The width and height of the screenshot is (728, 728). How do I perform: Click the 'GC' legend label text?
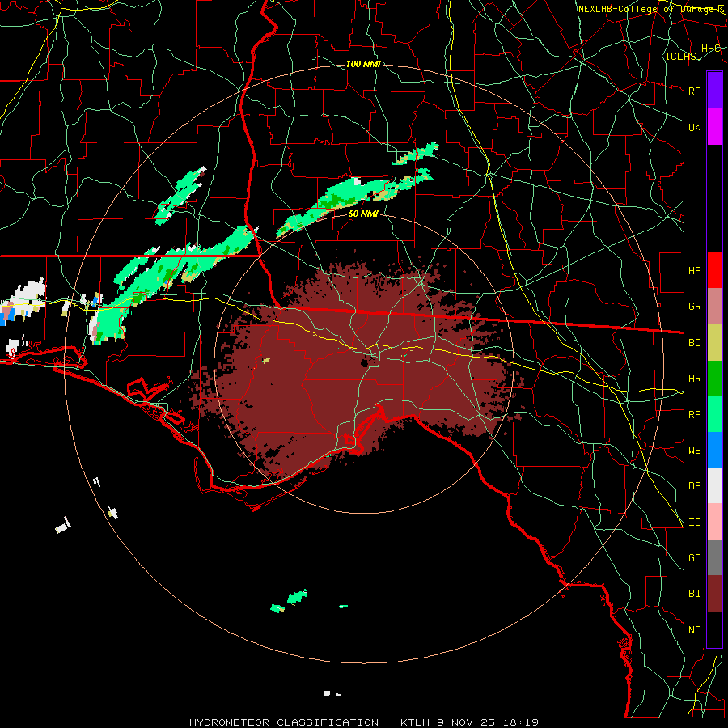pos(694,558)
